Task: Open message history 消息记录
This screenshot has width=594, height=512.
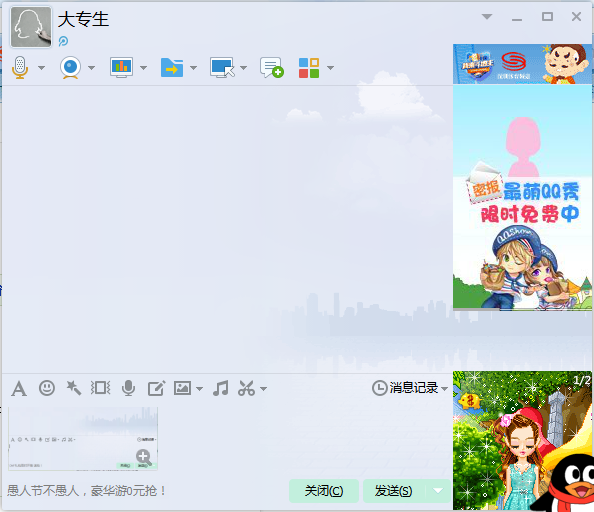Action: (405, 388)
